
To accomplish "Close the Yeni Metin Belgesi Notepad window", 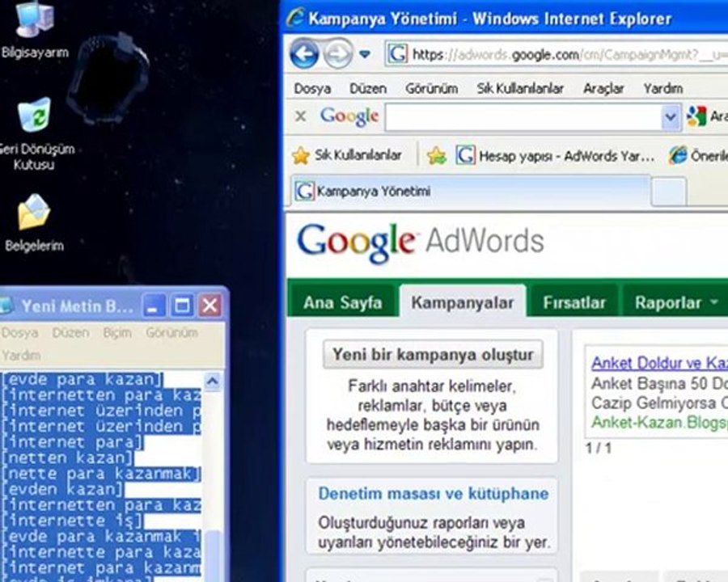I will [x=210, y=306].
